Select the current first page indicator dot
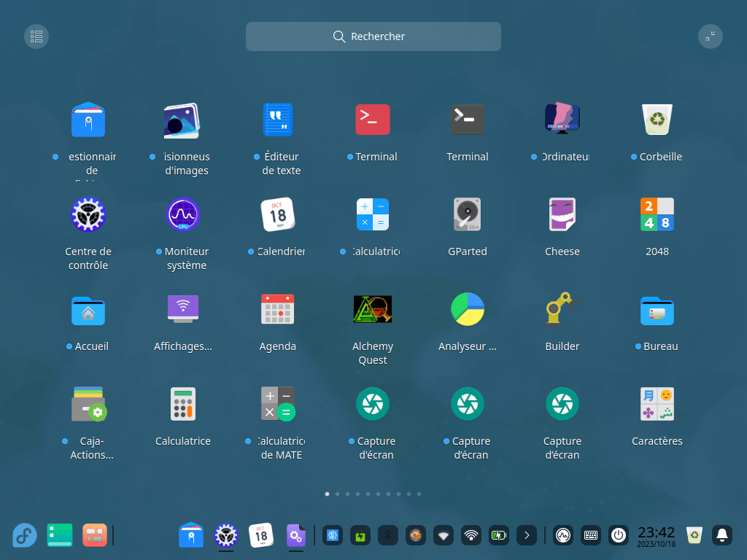The height and width of the screenshot is (560, 747). 328,494
